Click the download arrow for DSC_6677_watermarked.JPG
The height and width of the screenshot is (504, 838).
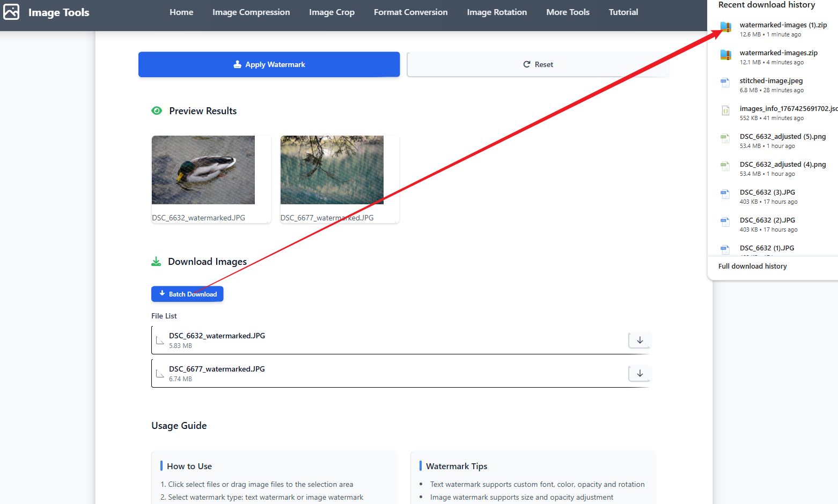(x=639, y=374)
